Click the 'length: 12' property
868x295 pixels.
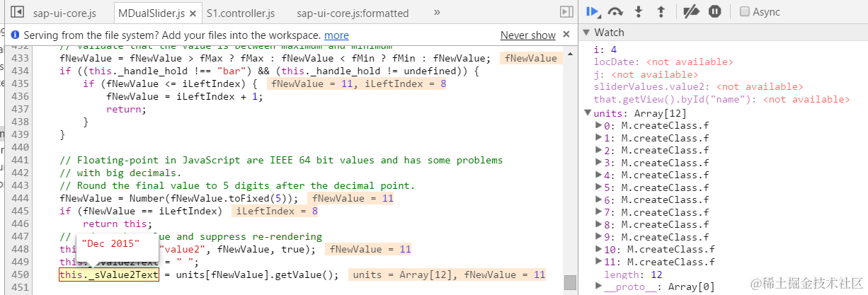pyautogui.click(x=633, y=274)
